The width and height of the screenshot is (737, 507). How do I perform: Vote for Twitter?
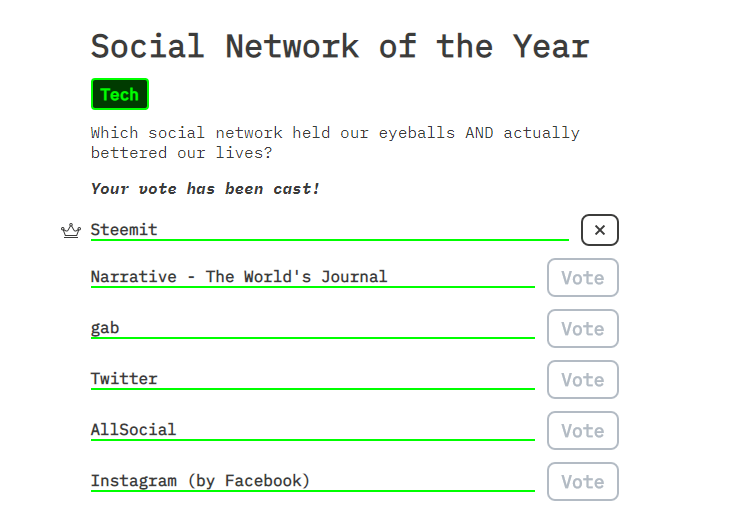tap(582, 380)
